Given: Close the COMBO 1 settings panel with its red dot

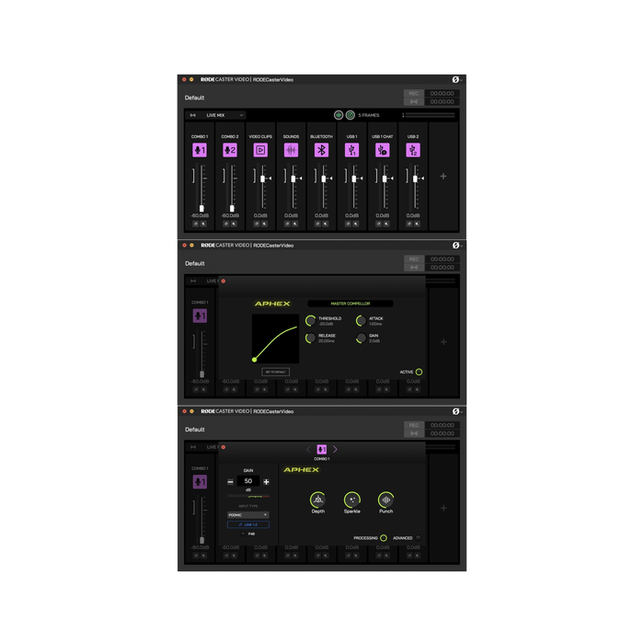Looking at the screenshot, I should tap(224, 447).
